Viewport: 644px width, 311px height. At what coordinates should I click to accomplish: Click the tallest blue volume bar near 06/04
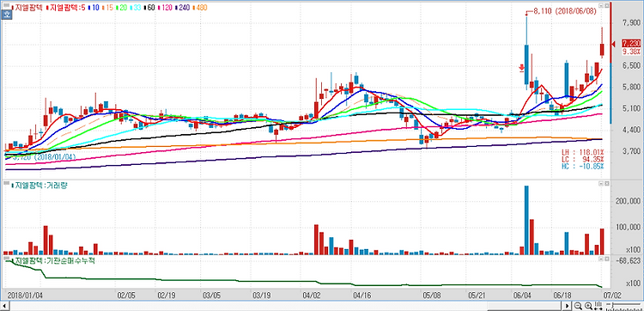click(x=526, y=220)
